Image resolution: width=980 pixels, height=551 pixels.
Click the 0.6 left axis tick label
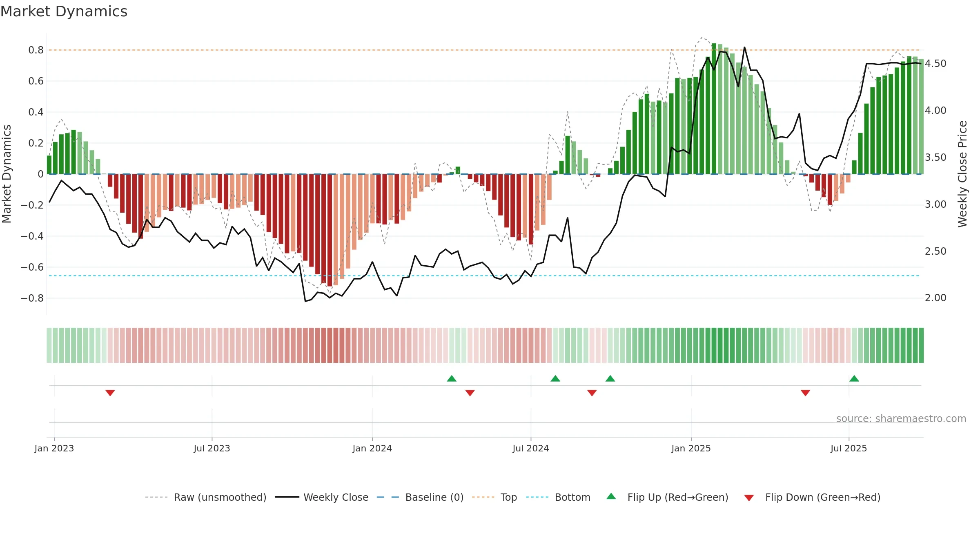(36, 81)
